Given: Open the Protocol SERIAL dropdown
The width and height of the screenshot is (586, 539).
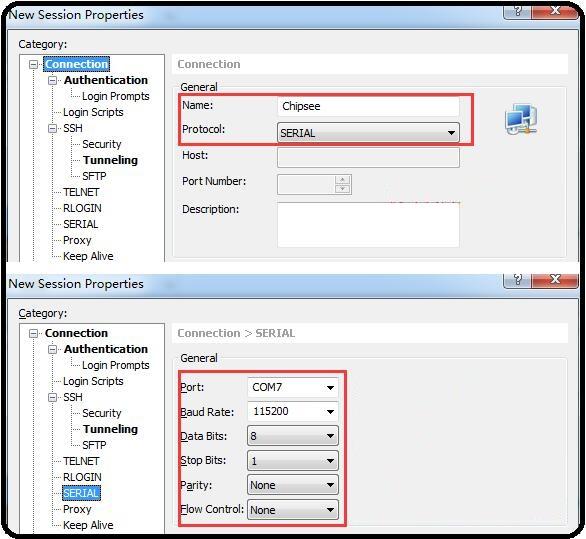Looking at the screenshot, I should 368,133.
